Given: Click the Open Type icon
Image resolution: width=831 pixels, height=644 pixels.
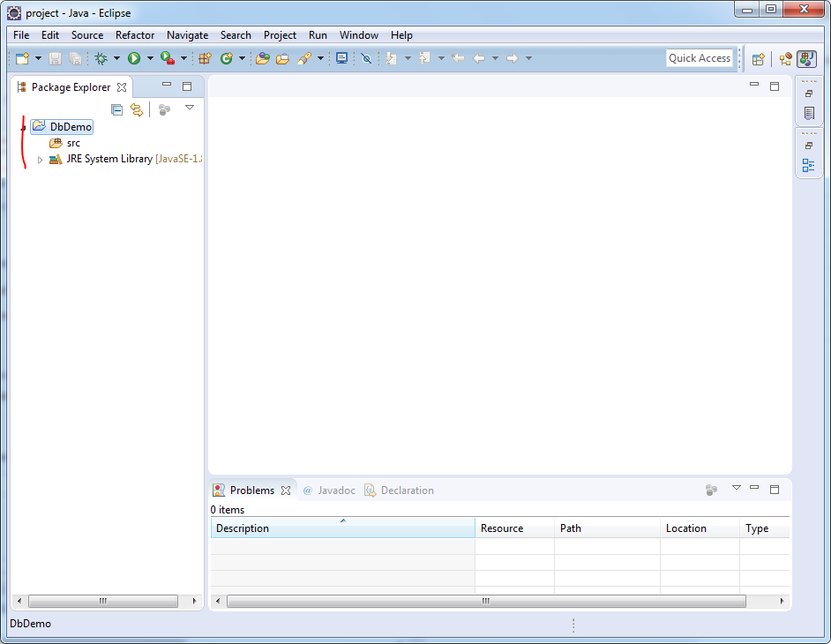Looking at the screenshot, I should pyautogui.click(x=262, y=58).
